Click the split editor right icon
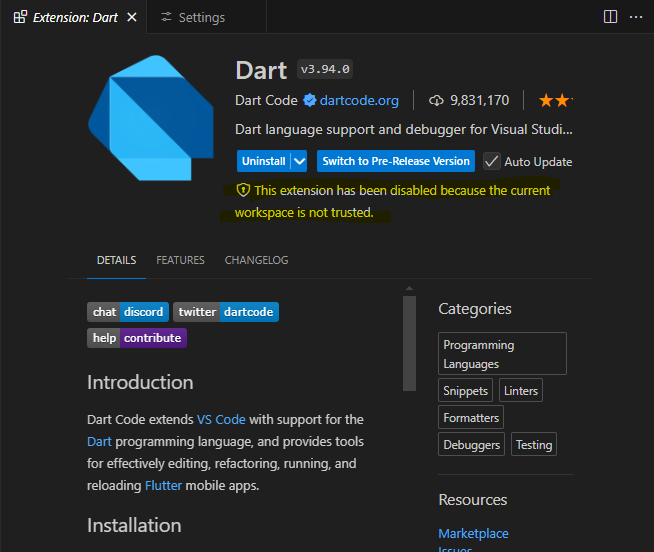Image resolution: width=654 pixels, height=552 pixels. coord(610,17)
